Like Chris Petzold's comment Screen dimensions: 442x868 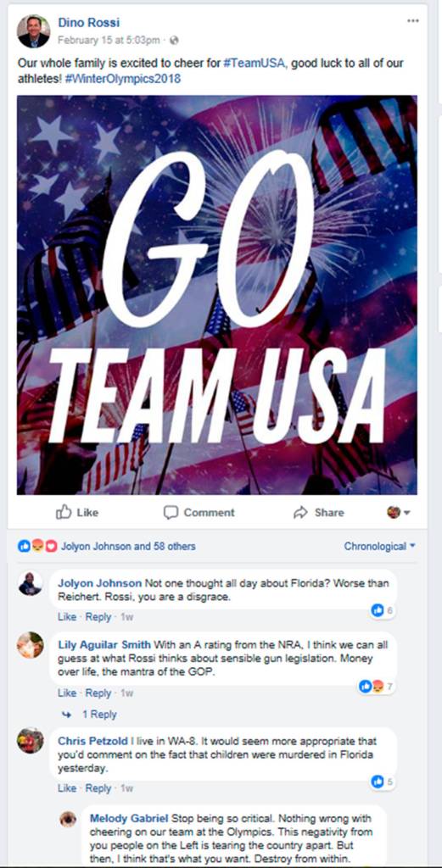67,787
